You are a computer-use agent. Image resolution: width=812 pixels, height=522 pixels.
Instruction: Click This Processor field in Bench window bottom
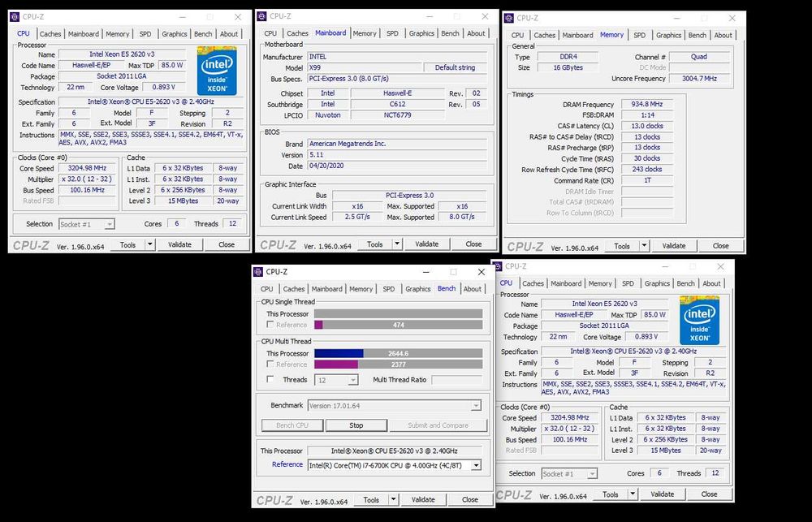coord(395,451)
